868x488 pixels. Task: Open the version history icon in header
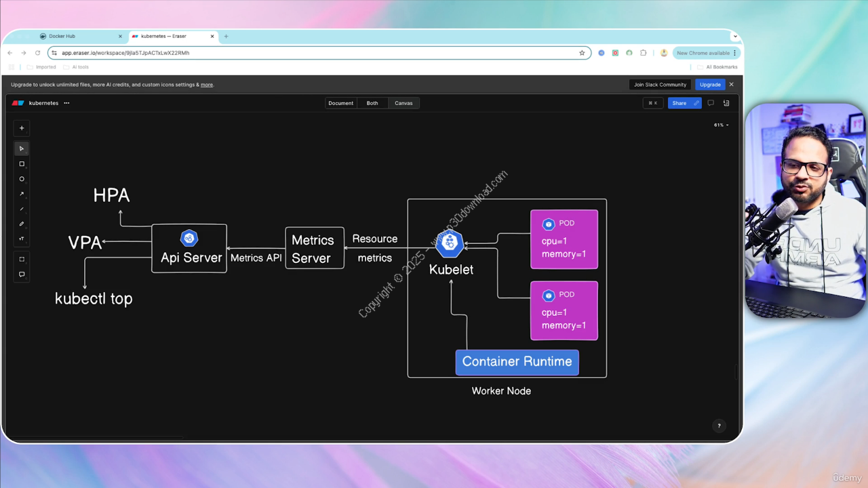tap(726, 103)
